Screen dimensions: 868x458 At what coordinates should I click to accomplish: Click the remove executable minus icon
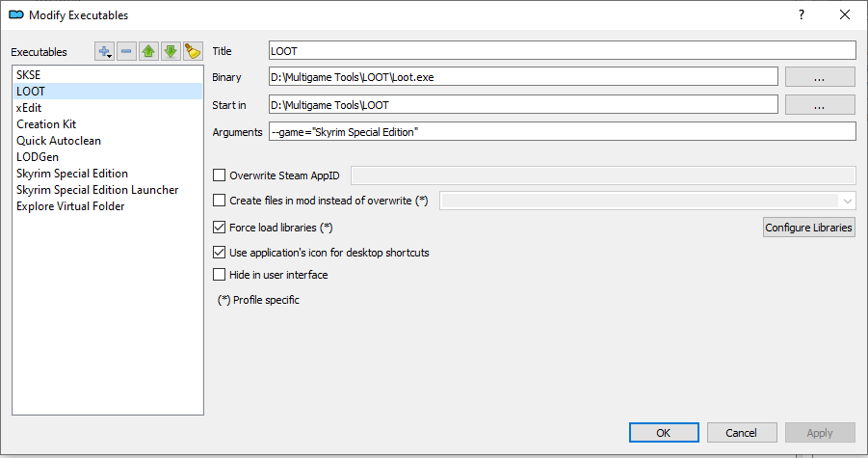tap(126, 51)
